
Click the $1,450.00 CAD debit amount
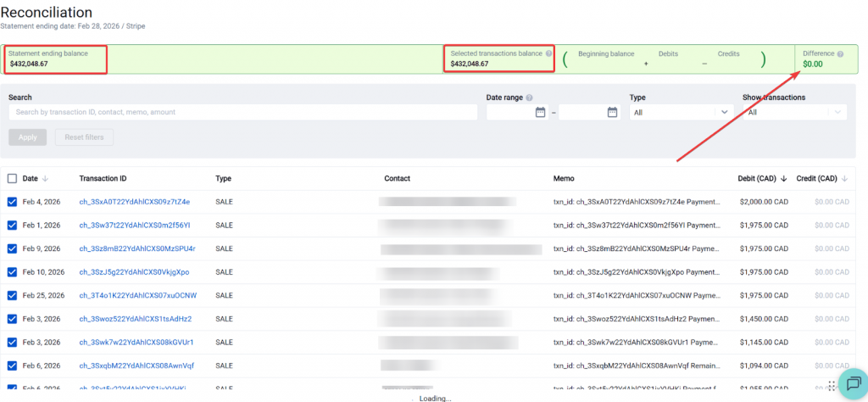pos(764,319)
